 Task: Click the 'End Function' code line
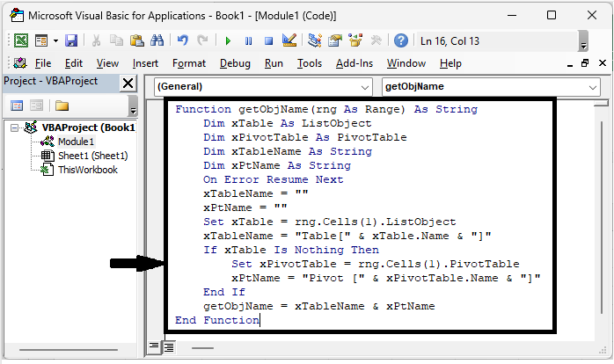tap(217, 320)
